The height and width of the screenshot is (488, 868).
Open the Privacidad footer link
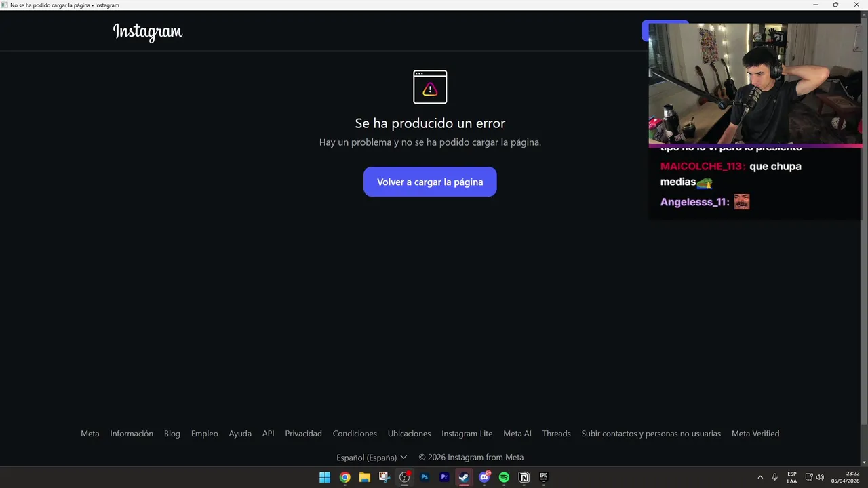(303, 434)
